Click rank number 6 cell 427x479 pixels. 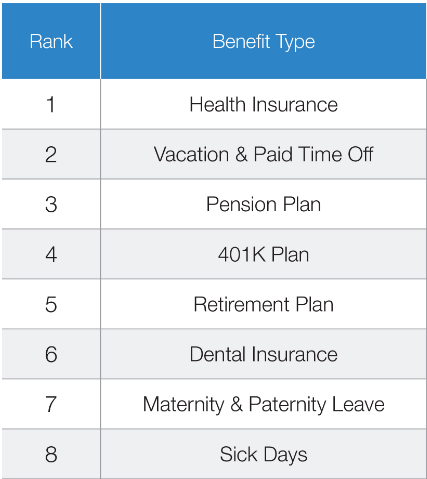[51, 354]
